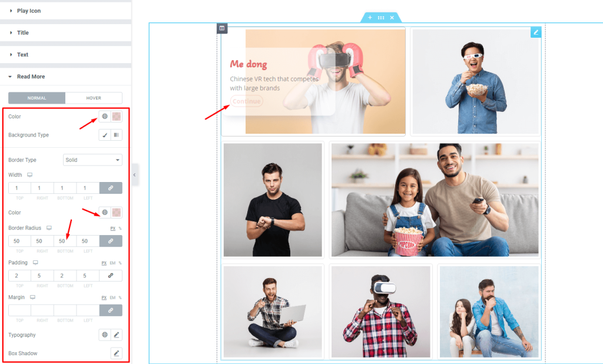Add new section with plus icon
The width and height of the screenshot is (603, 364).
coord(370,18)
